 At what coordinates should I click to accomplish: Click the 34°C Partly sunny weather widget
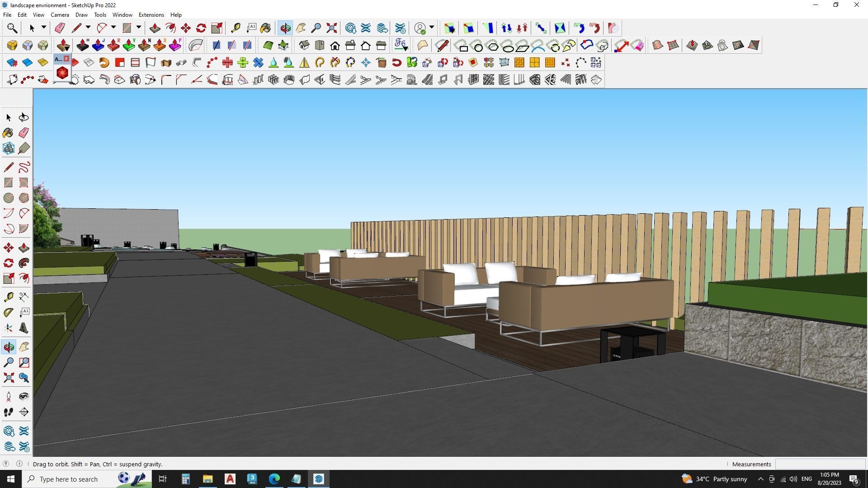pos(714,479)
